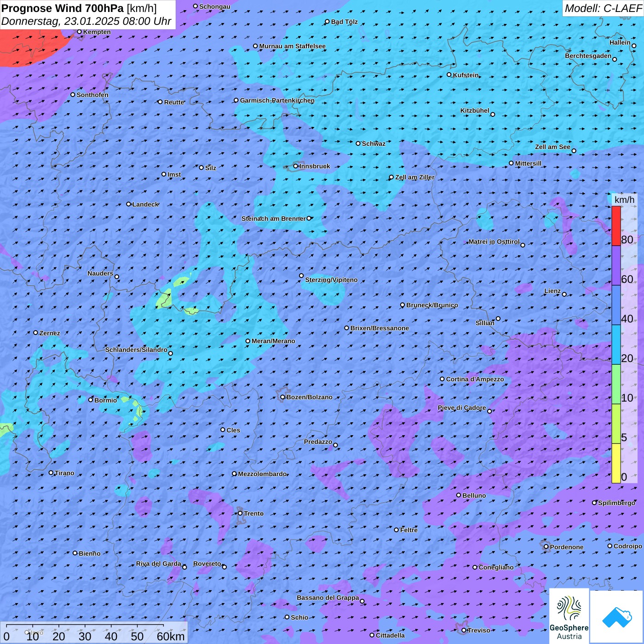Image resolution: width=644 pixels, height=644 pixels.
Task: Click the 'Feltre' label
Action: (x=408, y=530)
